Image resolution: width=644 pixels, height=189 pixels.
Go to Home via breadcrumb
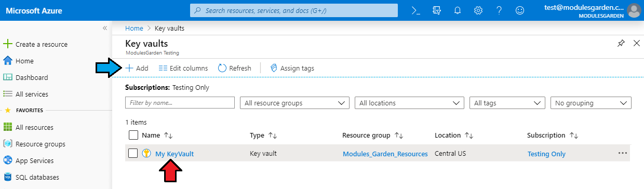134,28
